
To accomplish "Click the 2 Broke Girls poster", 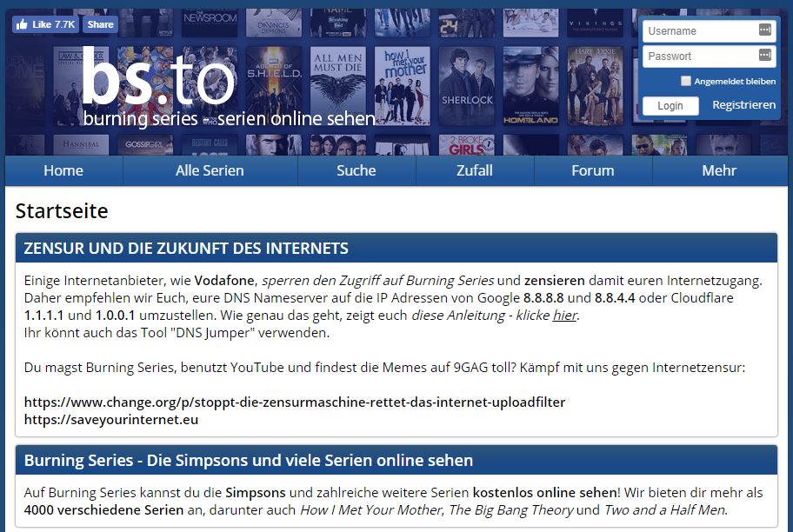I will pyautogui.click(x=467, y=144).
